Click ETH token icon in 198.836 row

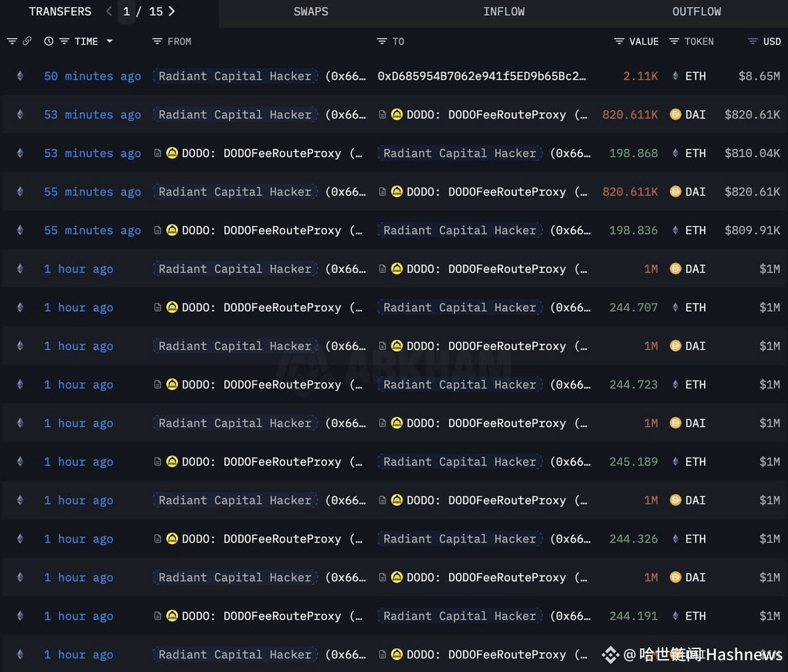pos(675,230)
